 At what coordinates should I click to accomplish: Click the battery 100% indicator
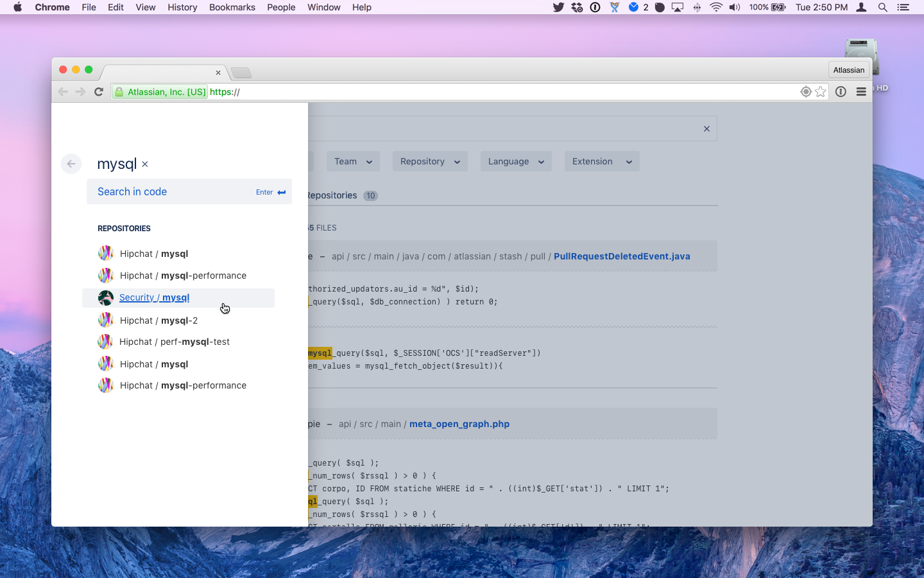point(767,7)
